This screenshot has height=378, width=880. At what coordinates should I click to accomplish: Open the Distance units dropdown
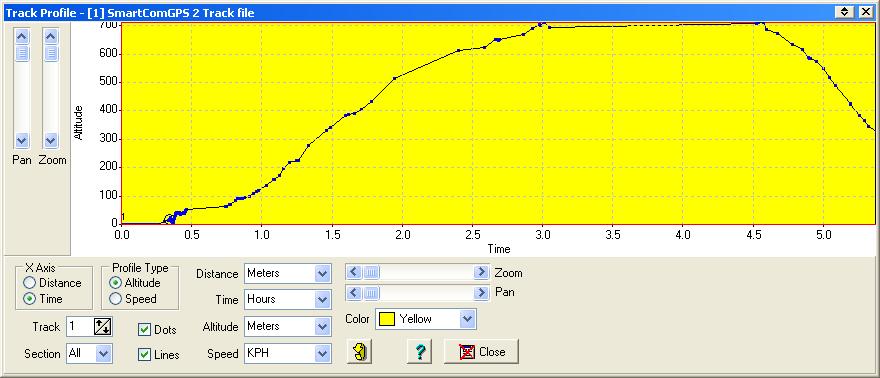(322, 274)
